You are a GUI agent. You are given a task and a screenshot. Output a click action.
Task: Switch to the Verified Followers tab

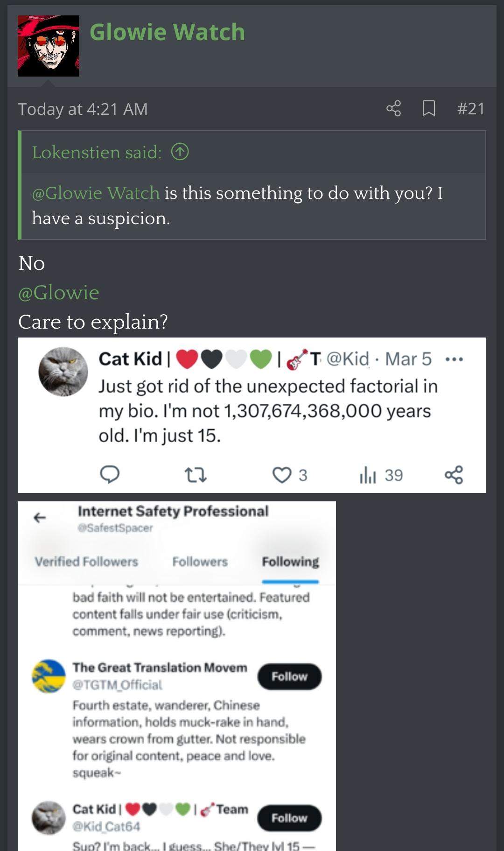point(86,562)
